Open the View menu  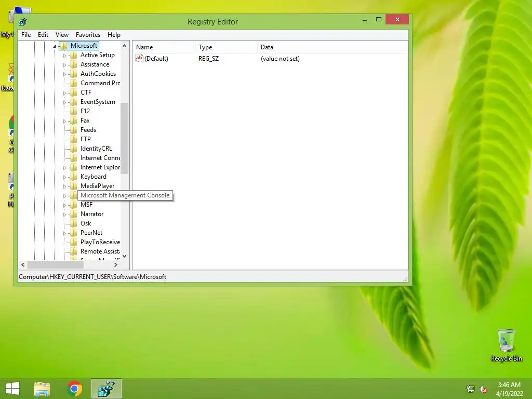coord(62,35)
